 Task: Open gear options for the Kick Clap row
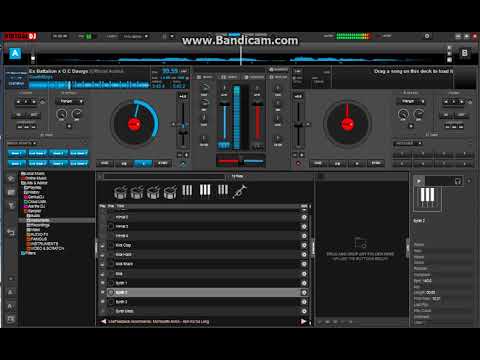(304, 245)
